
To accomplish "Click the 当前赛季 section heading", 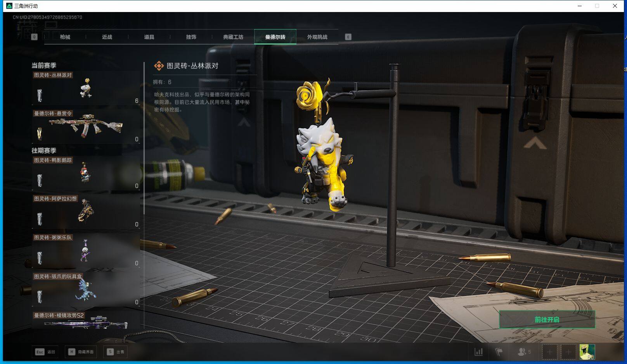I will pyautogui.click(x=44, y=65).
